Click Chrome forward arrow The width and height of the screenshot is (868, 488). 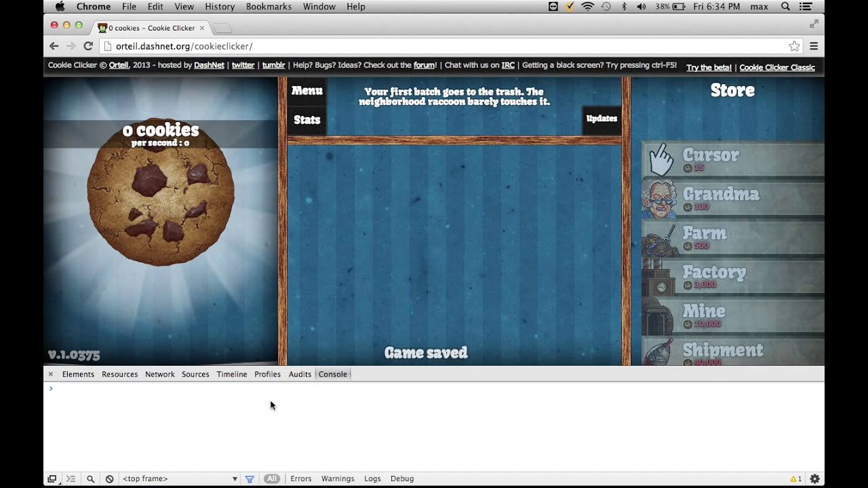71,46
